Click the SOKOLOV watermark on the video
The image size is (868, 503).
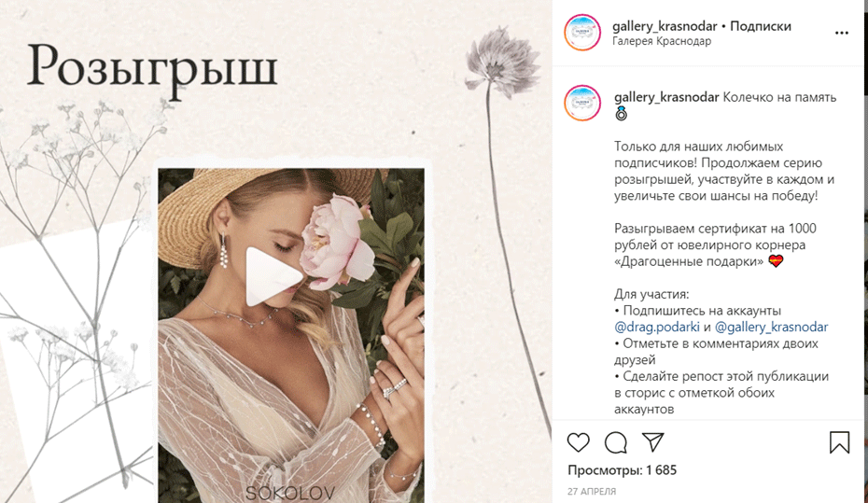290,493
